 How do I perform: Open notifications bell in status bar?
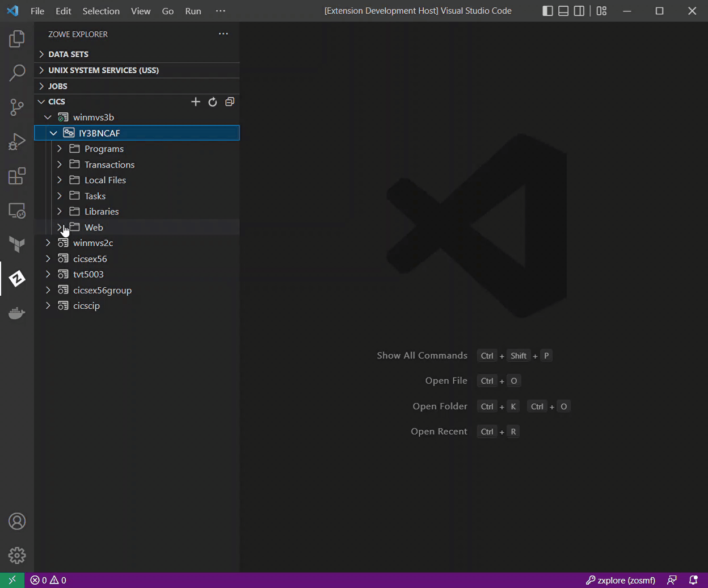click(x=693, y=580)
